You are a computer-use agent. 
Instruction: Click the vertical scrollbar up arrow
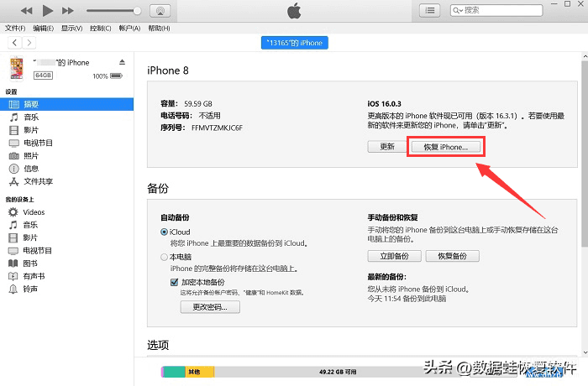[585, 56]
